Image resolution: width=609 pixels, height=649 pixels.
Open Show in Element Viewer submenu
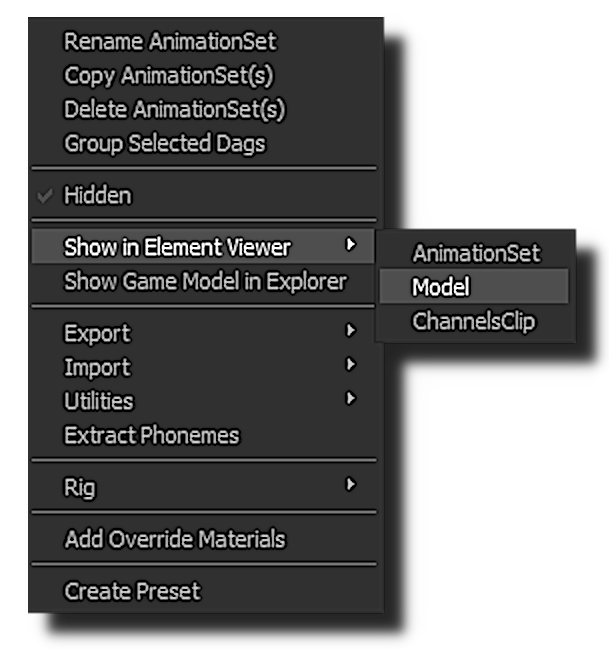click(x=178, y=247)
